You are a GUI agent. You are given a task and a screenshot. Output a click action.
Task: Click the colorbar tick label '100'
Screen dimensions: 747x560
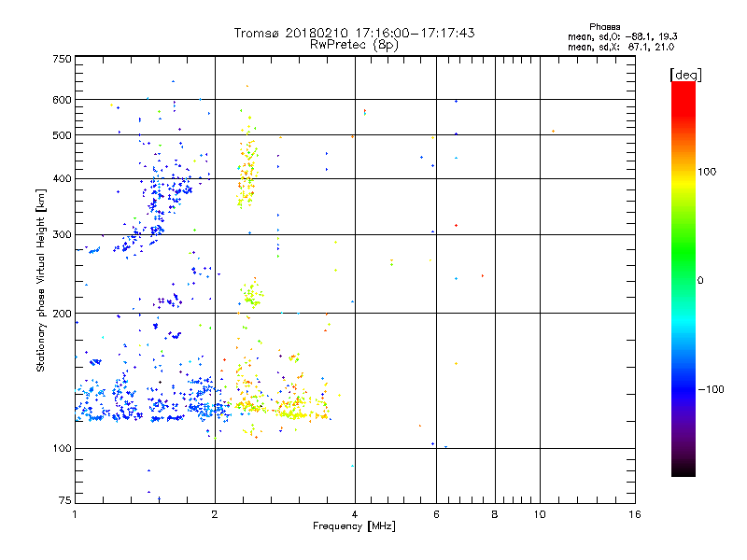[x=707, y=172]
